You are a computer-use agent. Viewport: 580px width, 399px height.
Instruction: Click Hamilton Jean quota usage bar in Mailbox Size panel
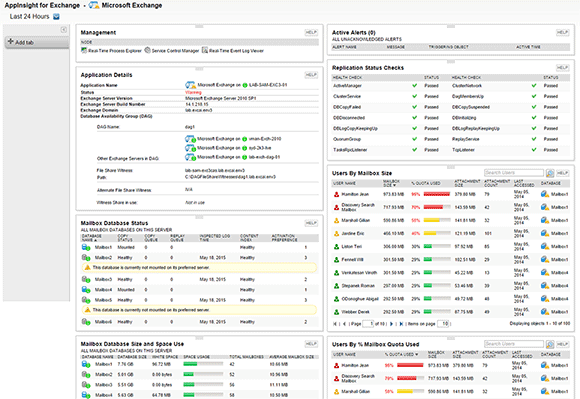[x=437, y=194]
